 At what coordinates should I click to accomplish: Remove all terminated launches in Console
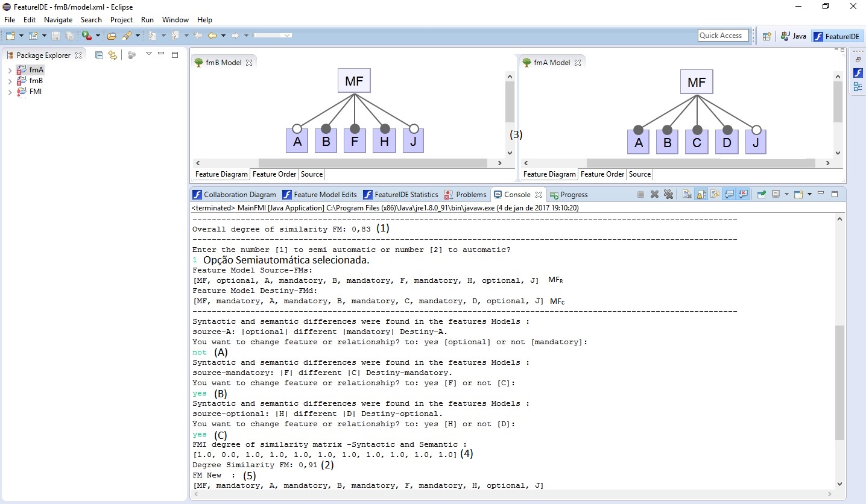668,194
